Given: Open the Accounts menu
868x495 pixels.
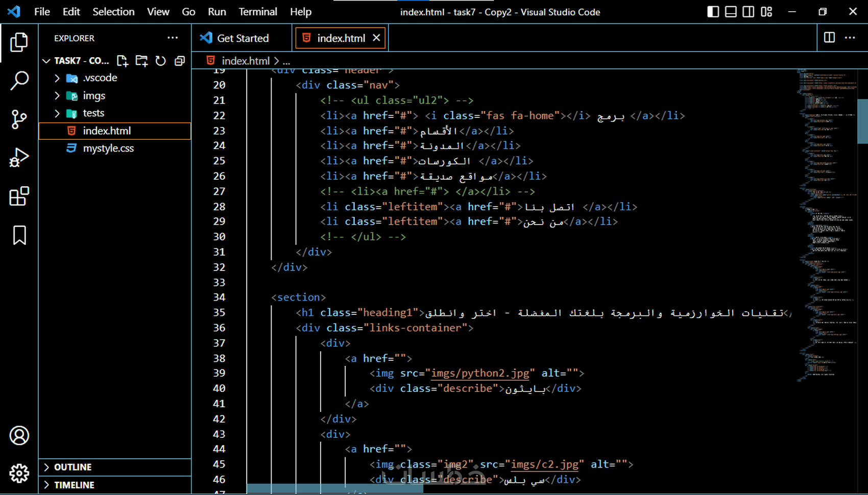Looking at the screenshot, I should (19, 435).
